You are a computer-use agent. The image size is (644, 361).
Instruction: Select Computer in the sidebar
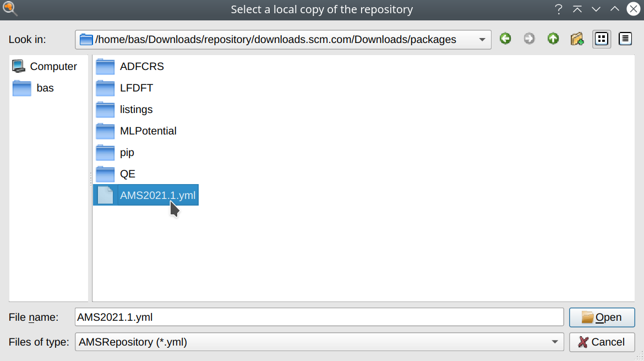pyautogui.click(x=45, y=66)
